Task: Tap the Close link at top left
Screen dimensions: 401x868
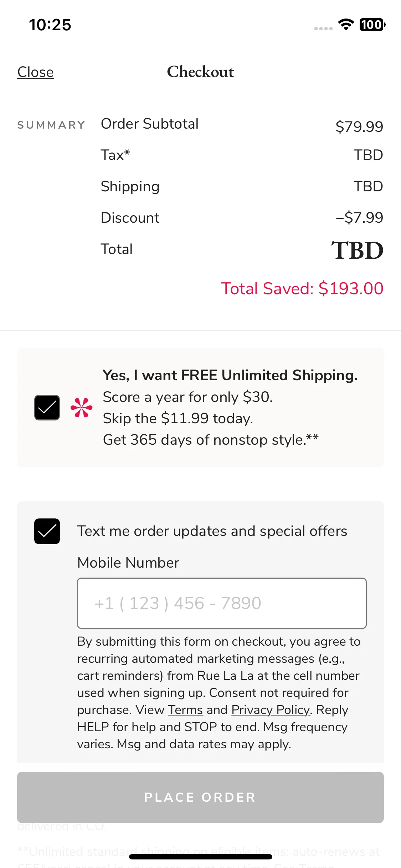Action: click(36, 72)
